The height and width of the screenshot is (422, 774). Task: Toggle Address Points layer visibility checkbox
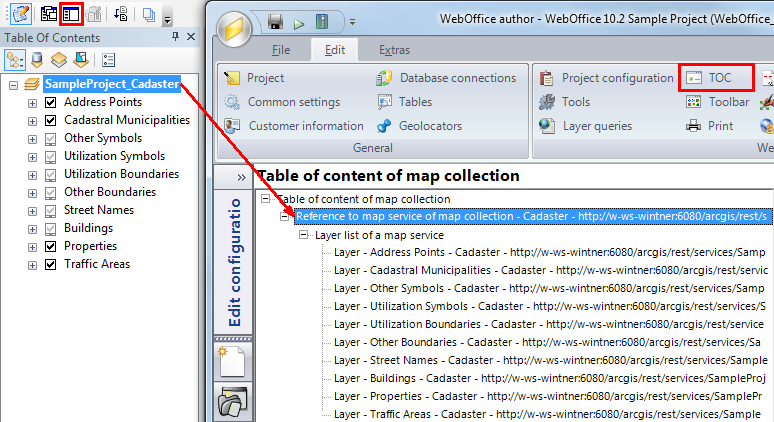50,103
